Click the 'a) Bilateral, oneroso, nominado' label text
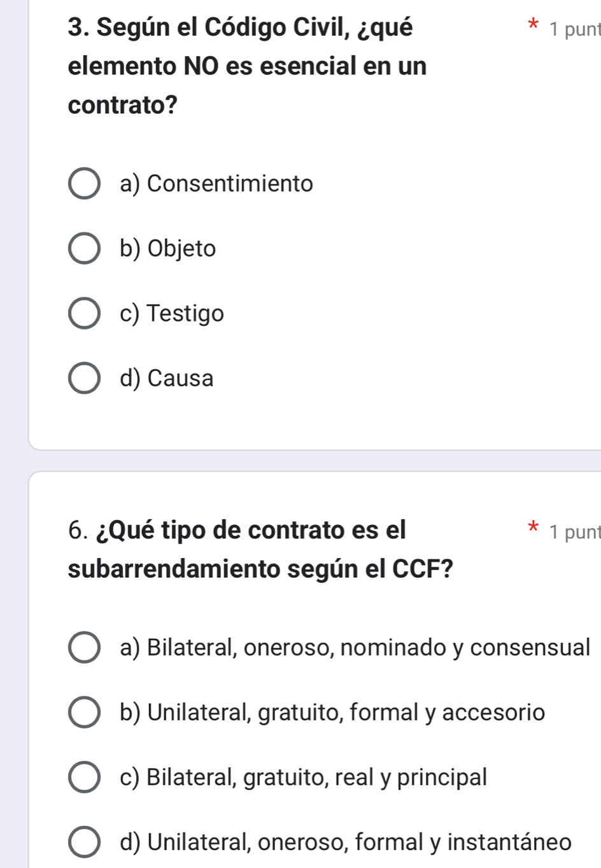Screen dimensions: 601x868 tap(355, 648)
